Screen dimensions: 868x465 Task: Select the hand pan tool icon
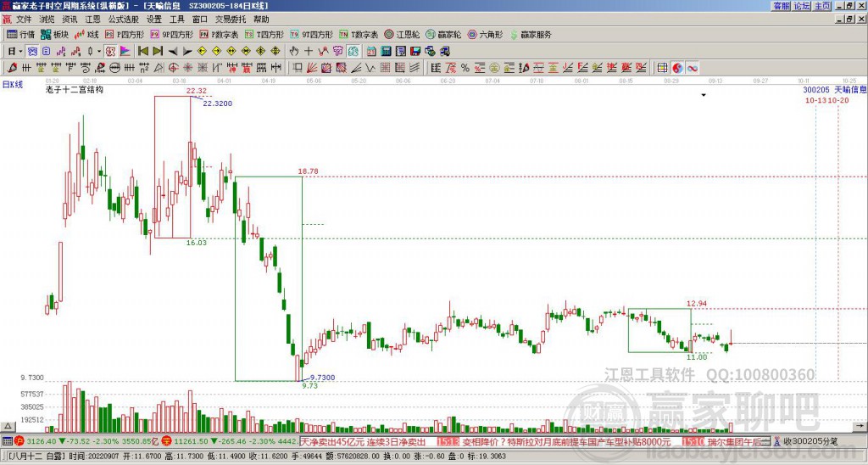click(294, 51)
